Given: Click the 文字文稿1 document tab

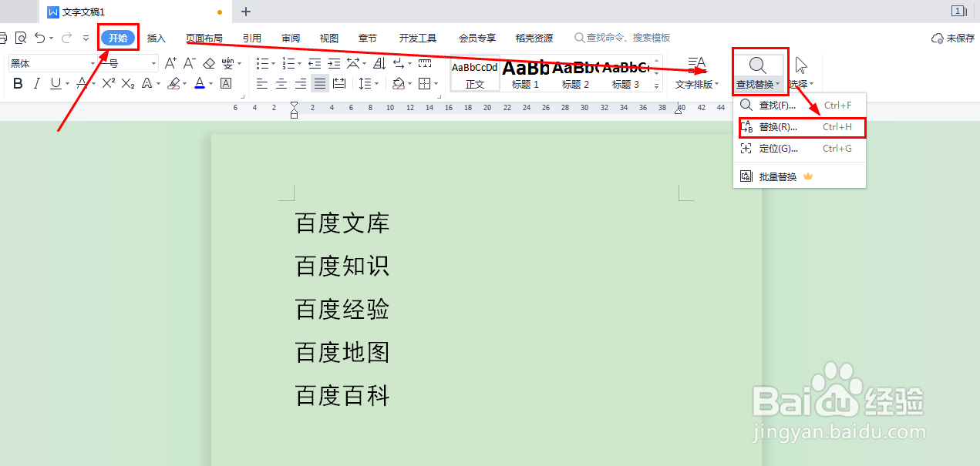Looking at the screenshot, I should (x=135, y=12).
